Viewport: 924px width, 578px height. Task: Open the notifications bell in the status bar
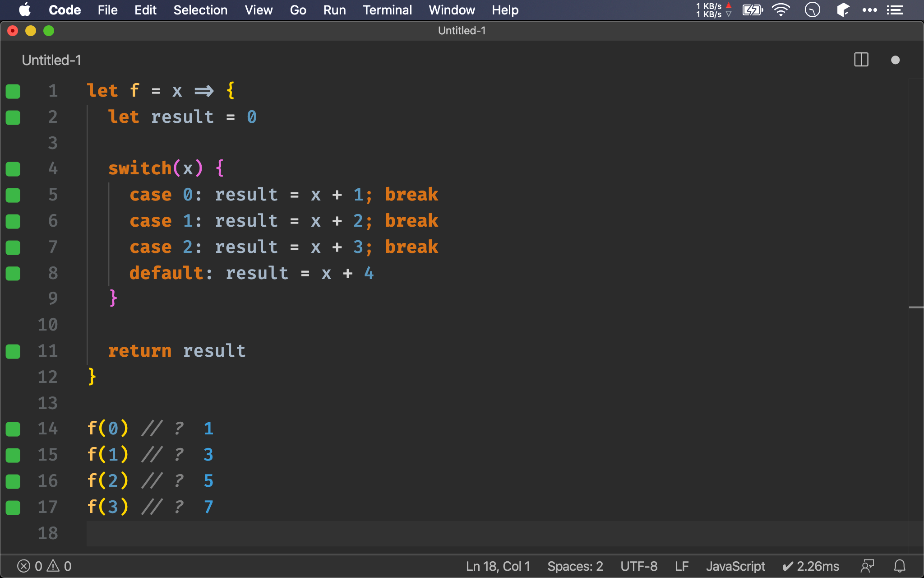coord(900,566)
